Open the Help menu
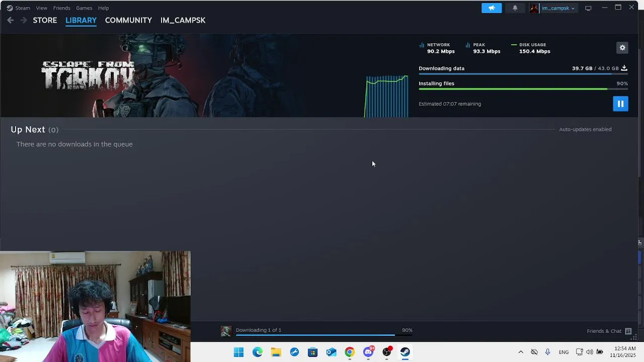This screenshot has width=644, height=362. pyautogui.click(x=103, y=8)
